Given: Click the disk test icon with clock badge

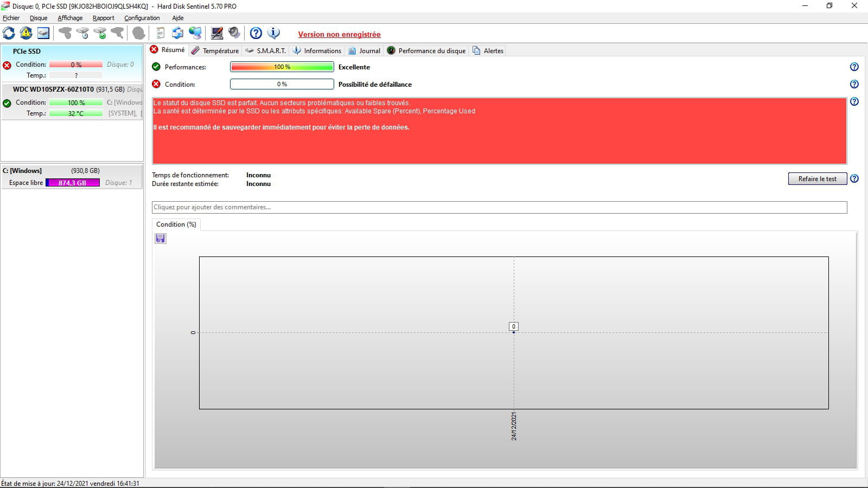Looking at the screenshot, I should [82, 33].
